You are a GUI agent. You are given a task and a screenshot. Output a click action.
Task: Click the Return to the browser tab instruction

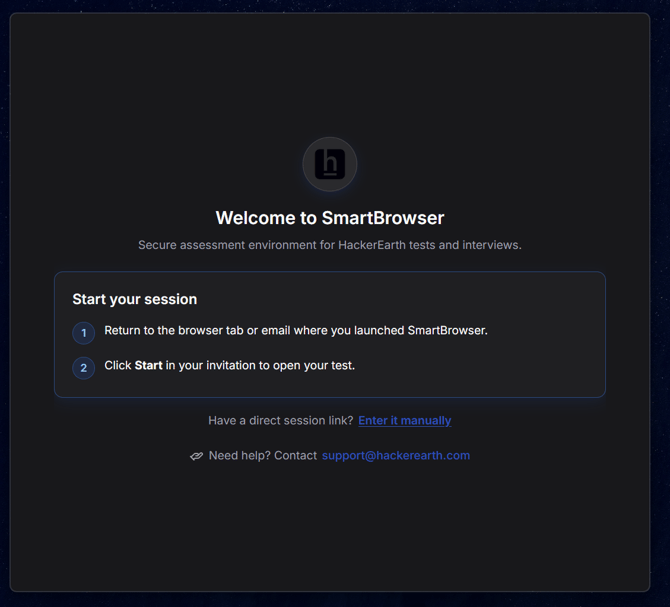(296, 331)
